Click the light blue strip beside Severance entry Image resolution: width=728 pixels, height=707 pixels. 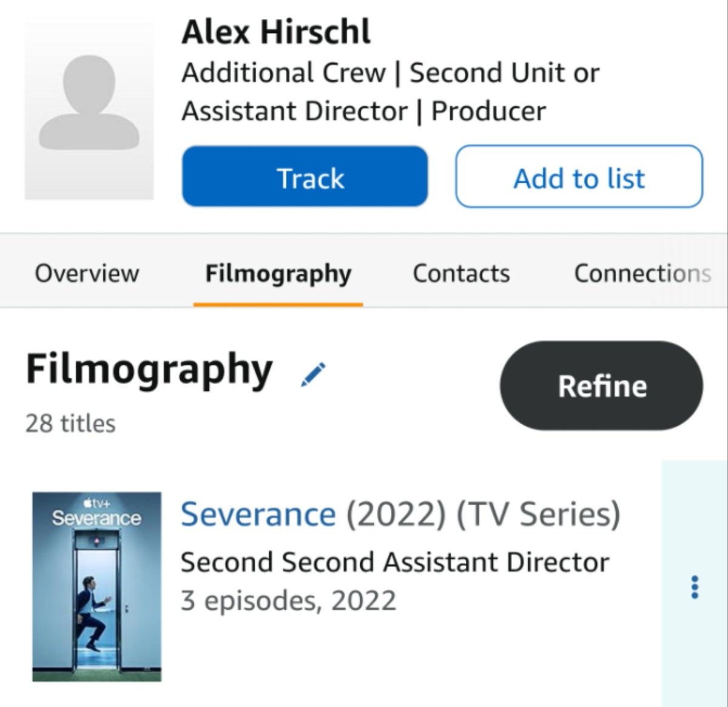694,583
